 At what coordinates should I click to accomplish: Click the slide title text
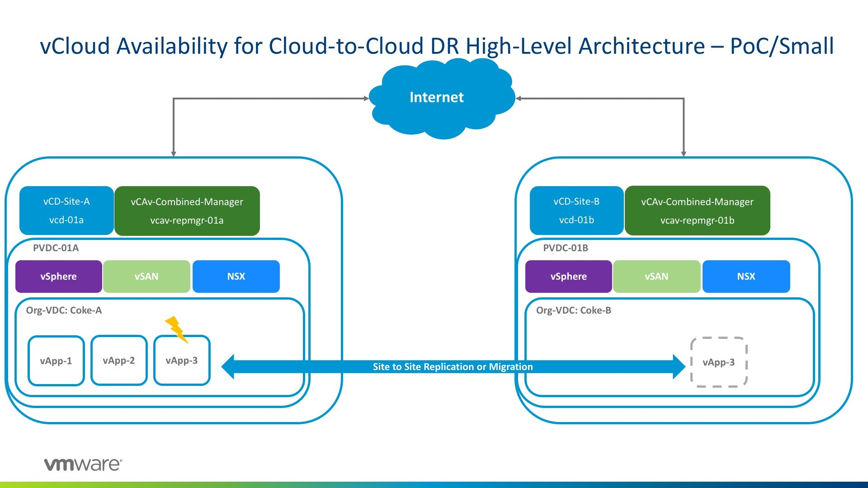(x=437, y=46)
